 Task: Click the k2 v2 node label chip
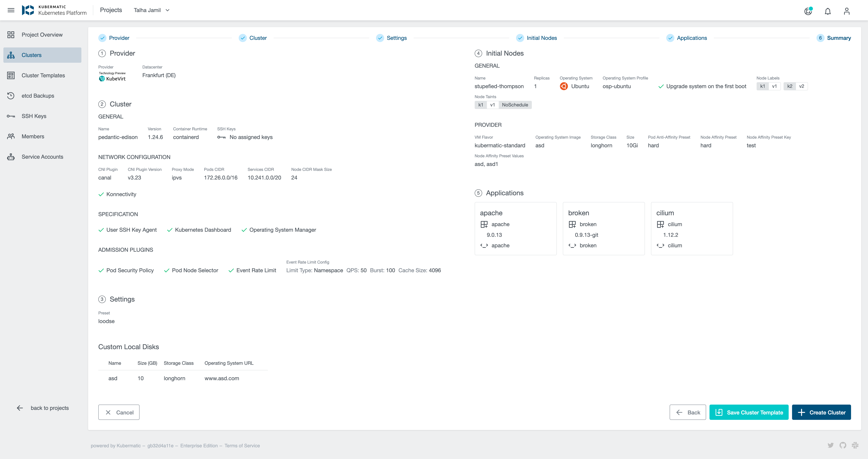pos(795,86)
